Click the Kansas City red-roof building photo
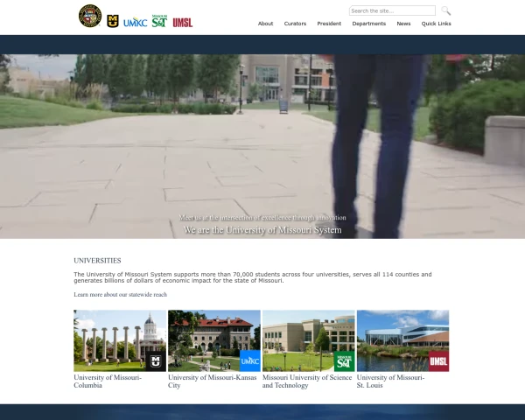The image size is (525, 420). click(x=214, y=340)
